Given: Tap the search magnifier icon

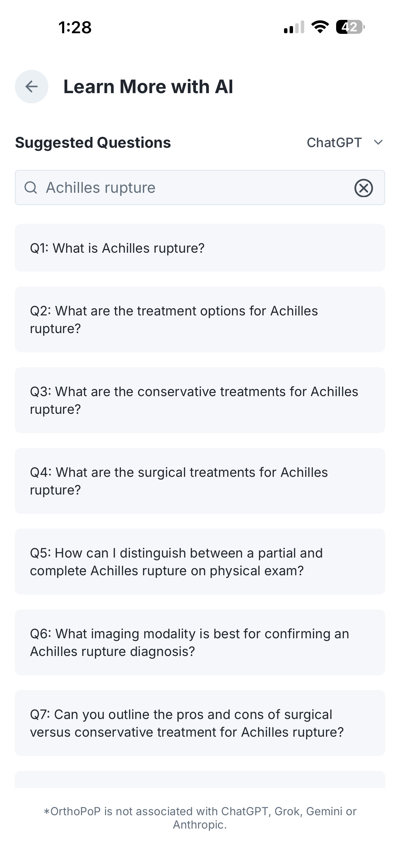Looking at the screenshot, I should pyautogui.click(x=31, y=188).
